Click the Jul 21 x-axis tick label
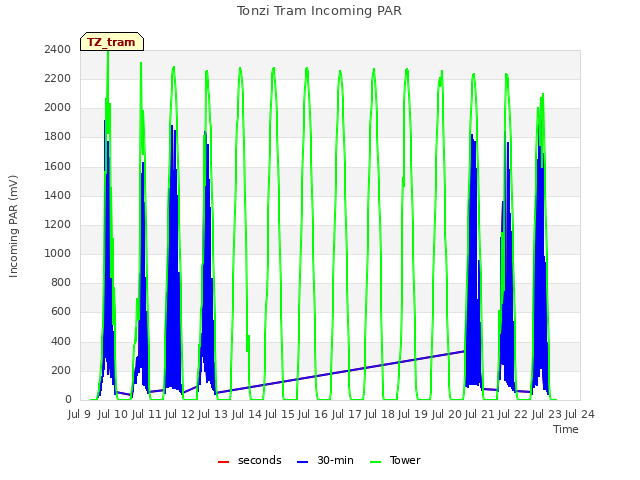 pos(480,415)
